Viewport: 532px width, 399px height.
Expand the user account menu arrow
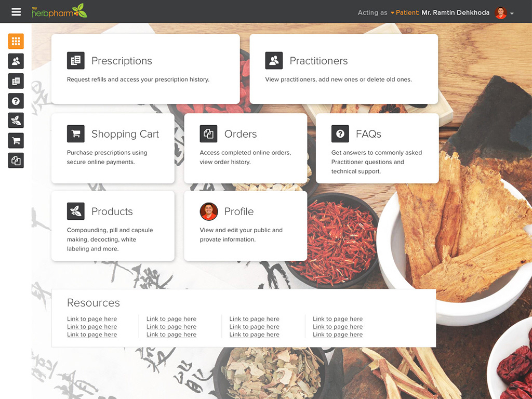(512, 14)
